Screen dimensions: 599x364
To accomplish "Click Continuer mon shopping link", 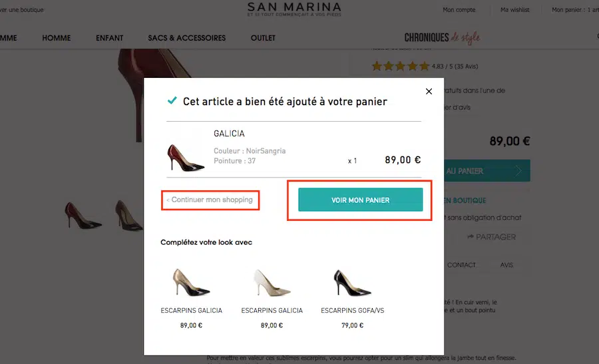I will pos(210,200).
